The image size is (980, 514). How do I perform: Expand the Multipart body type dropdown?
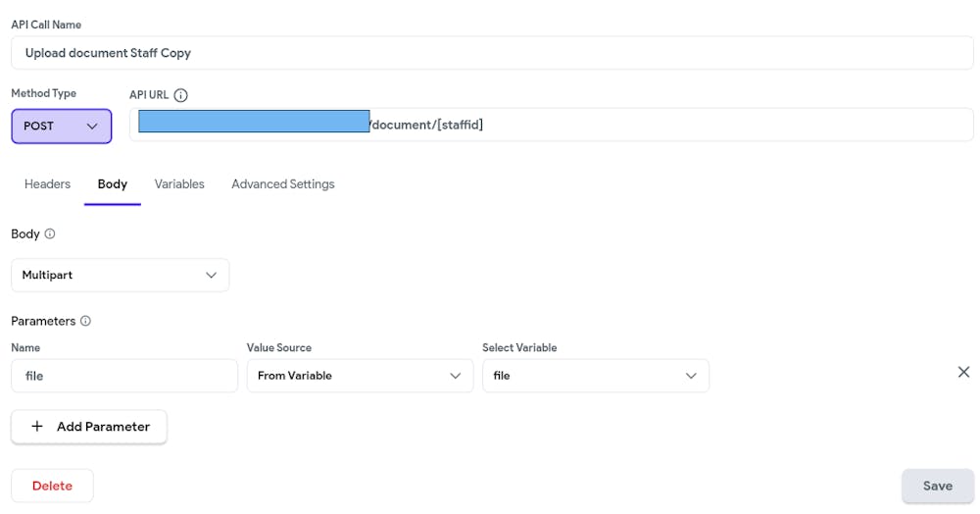coord(120,276)
